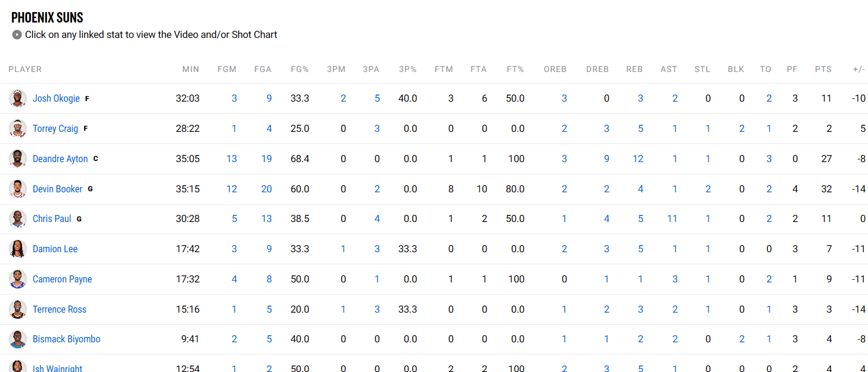View Torrey Craig's 2 blocks
The width and height of the screenshot is (868, 372).
click(742, 129)
